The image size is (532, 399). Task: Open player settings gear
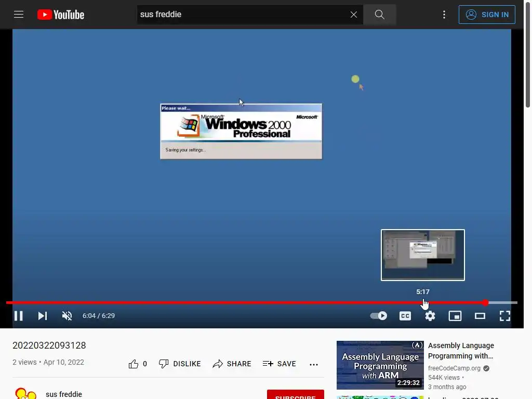coord(430,316)
